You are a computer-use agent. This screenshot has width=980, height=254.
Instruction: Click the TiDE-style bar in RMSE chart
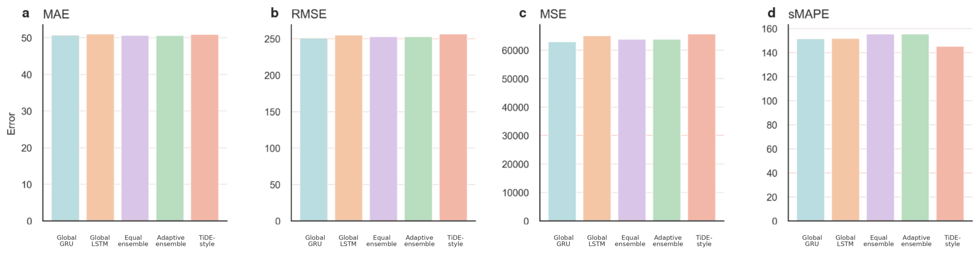pyautogui.click(x=453, y=127)
